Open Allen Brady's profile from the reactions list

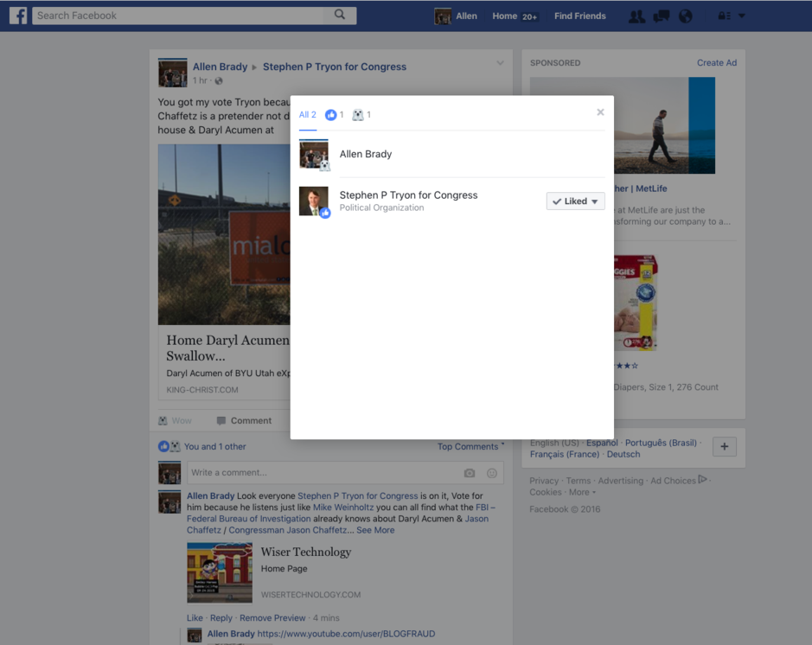[366, 154]
